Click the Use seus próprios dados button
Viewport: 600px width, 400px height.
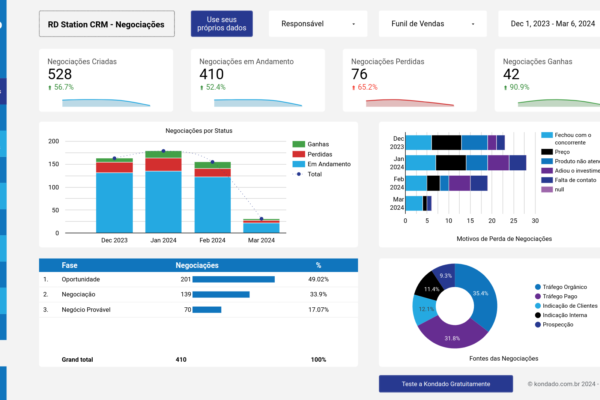[221, 23]
